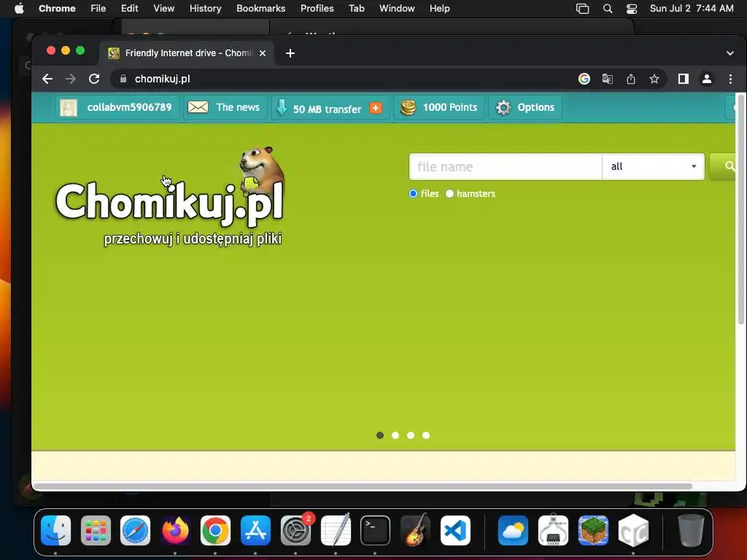This screenshot has width=747, height=560.
Task: Open the Profiles menu
Action: (317, 9)
